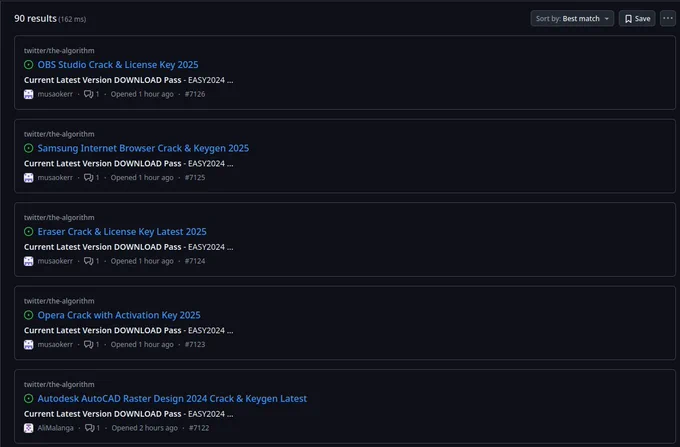Click comment icon on issue #7123
This screenshot has width=680, height=447.
pos(88,345)
